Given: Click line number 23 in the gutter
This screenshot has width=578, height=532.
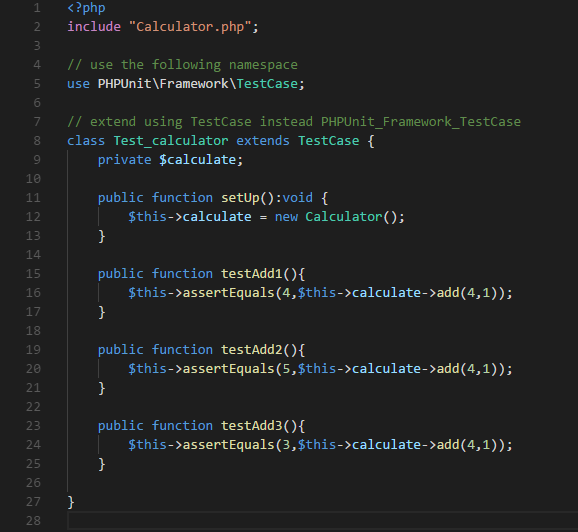Looking at the screenshot, I should pos(33,426).
